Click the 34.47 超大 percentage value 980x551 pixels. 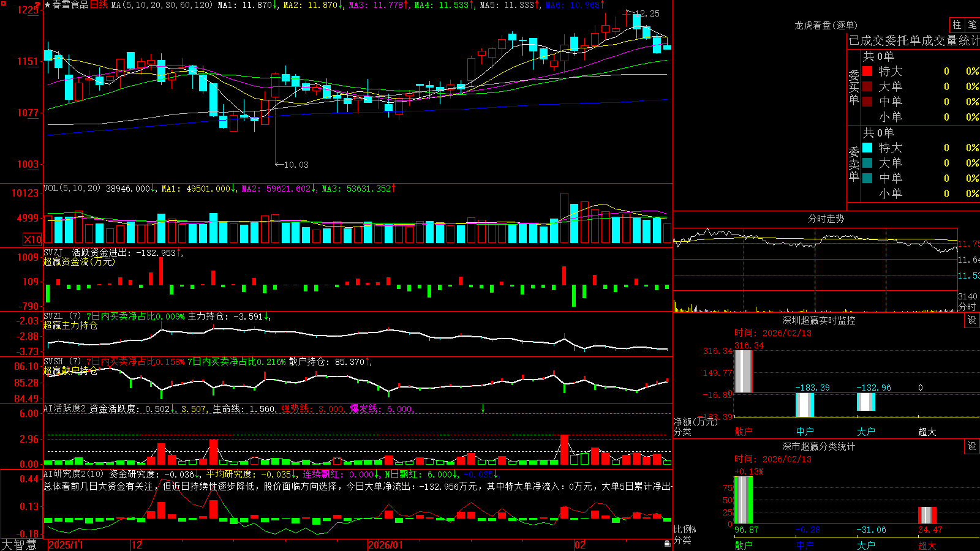(x=930, y=530)
